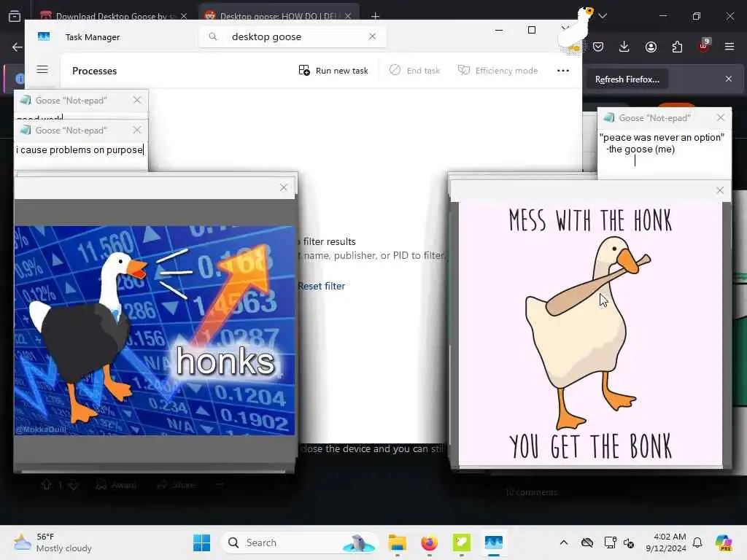Screen dimensions: 747x560
Task: Open weather widget 56°F Mostly cloudy
Action: point(53,542)
